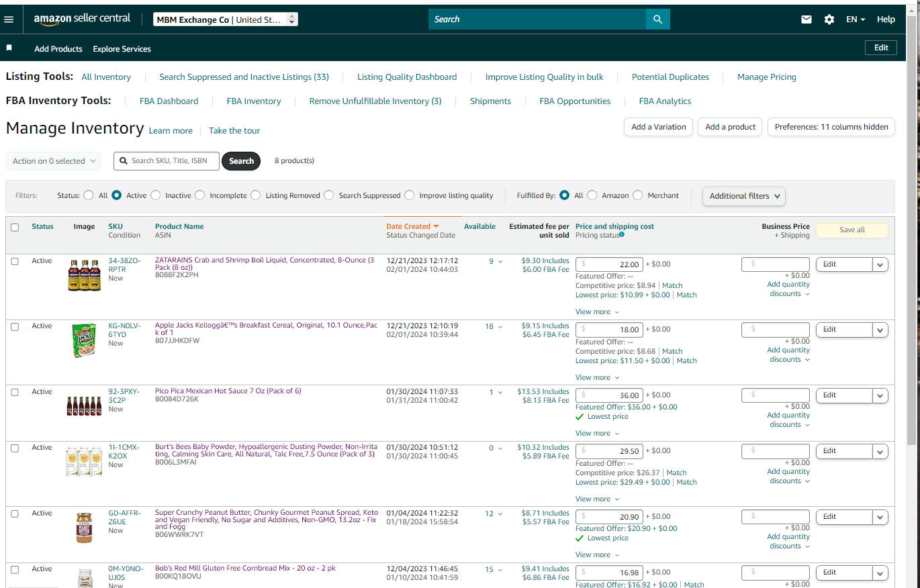Open Preferences: 11 columns hidden

click(831, 127)
